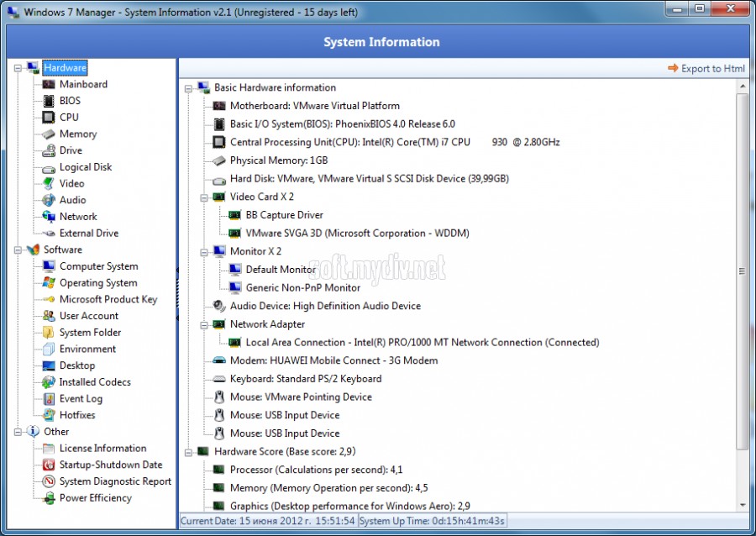
Task: Select the Generic Non-PnP Monitor entry
Action: click(x=302, y=288)
